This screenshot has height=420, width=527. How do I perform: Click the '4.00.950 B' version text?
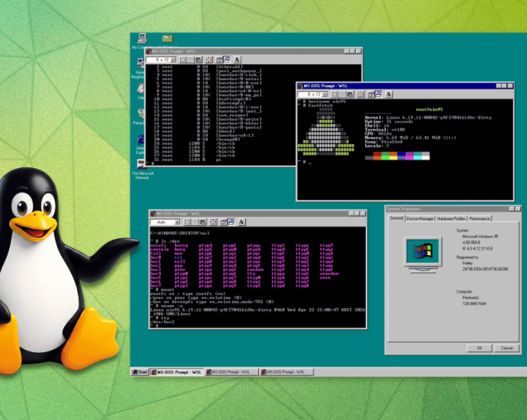[x=471, y=243]
